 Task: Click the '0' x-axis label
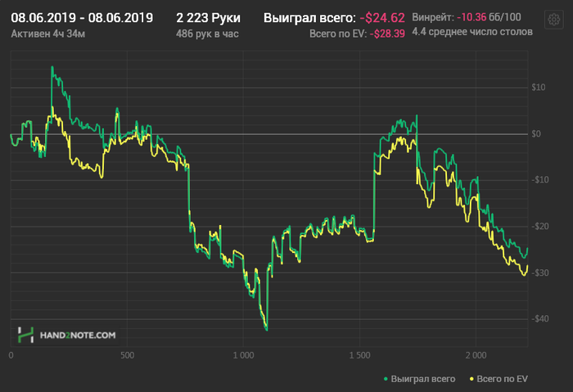pos(11,355)
